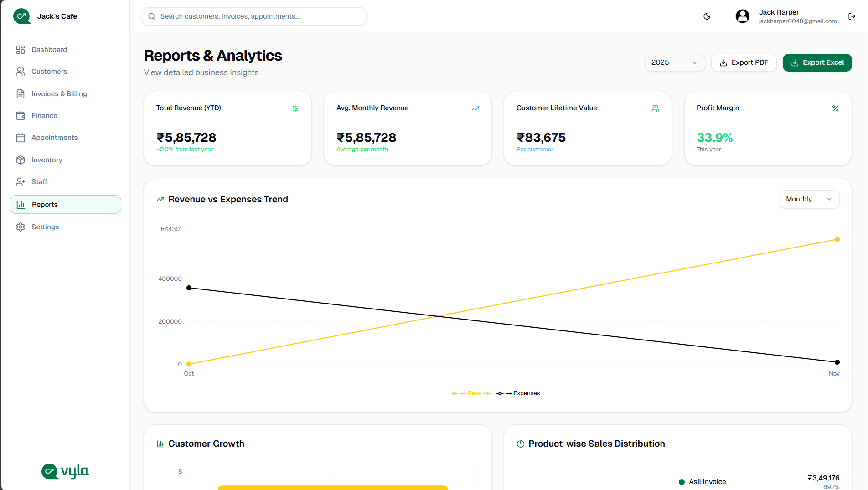Viewport: 868px width, 490px height.
Task: Toggle the Revenue series in chart legend
Action: [x=471, y=393]
